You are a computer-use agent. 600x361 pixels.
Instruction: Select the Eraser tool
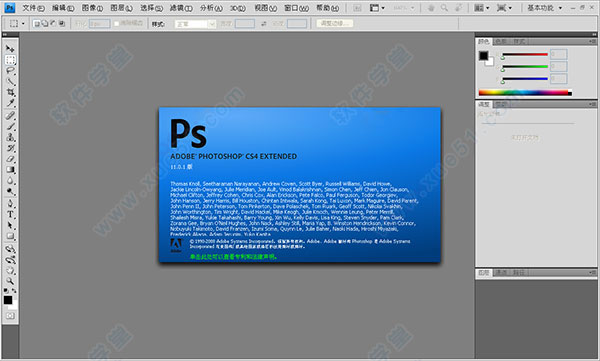pos(10,159)
